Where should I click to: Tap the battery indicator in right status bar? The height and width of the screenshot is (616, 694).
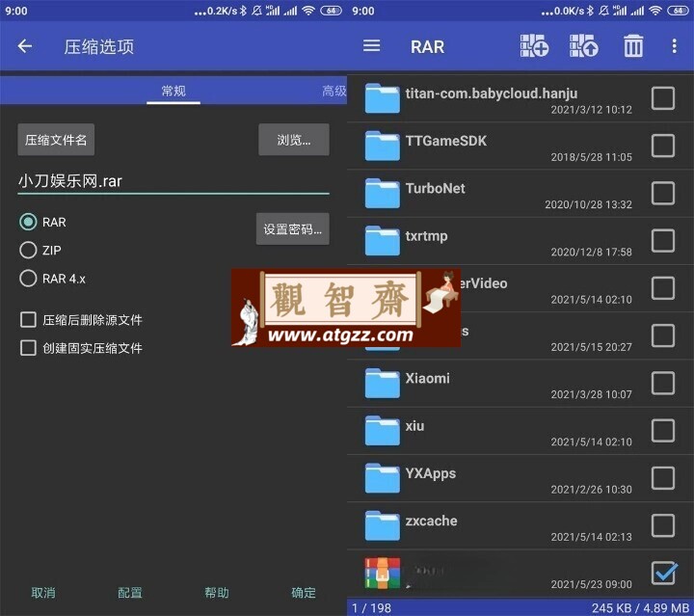click(678, 11)
